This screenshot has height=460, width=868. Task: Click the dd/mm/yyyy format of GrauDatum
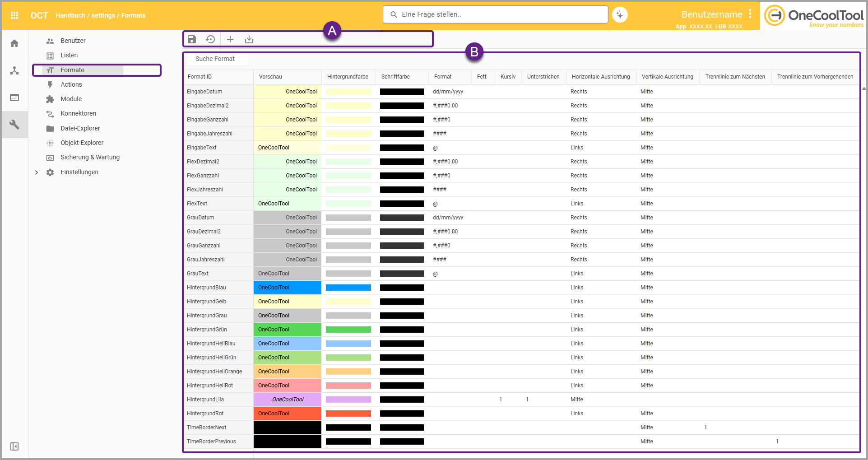pyautogui.click(x=448, y=218)
